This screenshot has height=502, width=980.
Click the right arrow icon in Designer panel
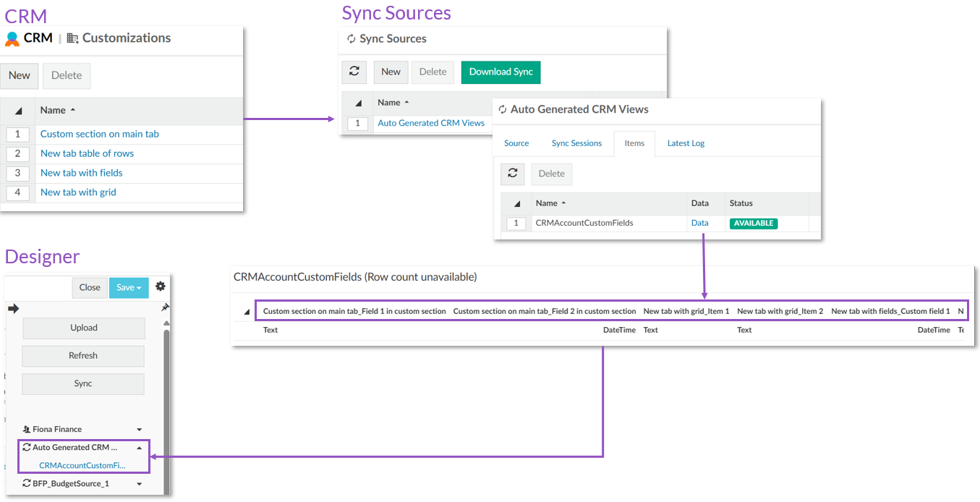tap(13, 309)
